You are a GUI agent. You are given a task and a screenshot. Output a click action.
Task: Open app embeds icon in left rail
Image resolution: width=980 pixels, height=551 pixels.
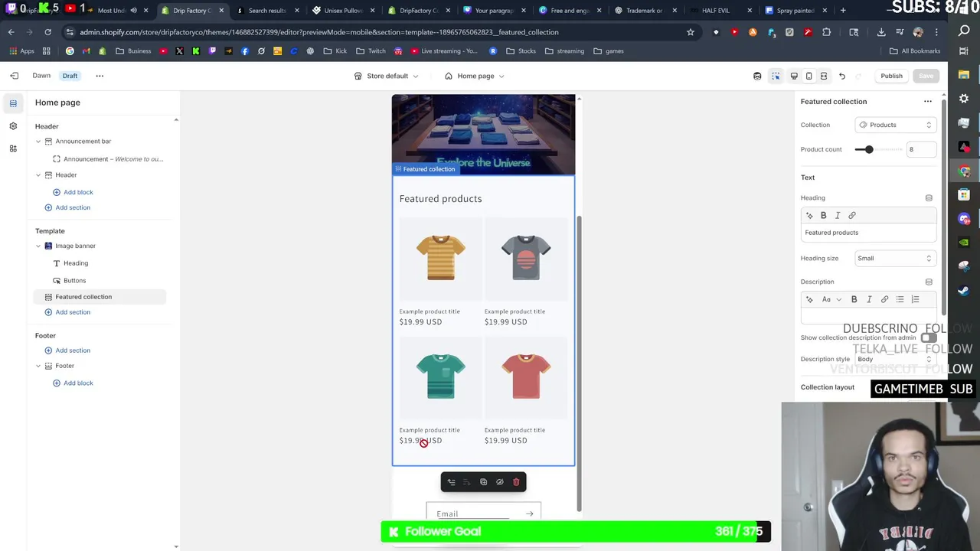(x=13, y=148)
